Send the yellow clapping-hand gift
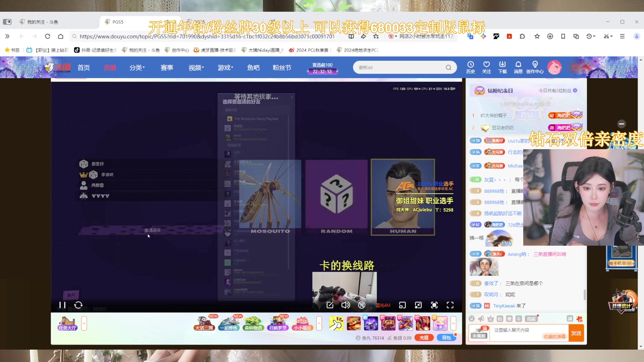This screenshot has height=362, width=644. point(336,323)
